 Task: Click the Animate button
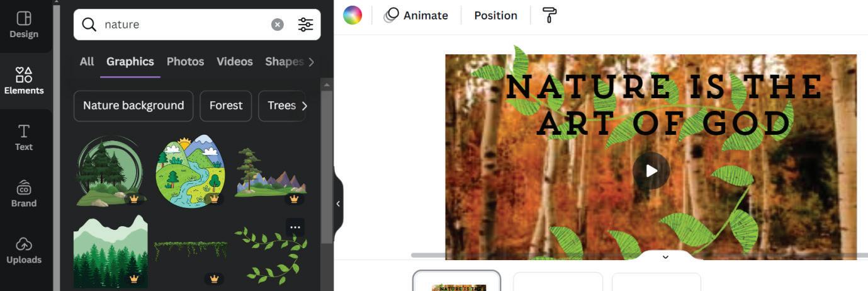coord(416,15)
